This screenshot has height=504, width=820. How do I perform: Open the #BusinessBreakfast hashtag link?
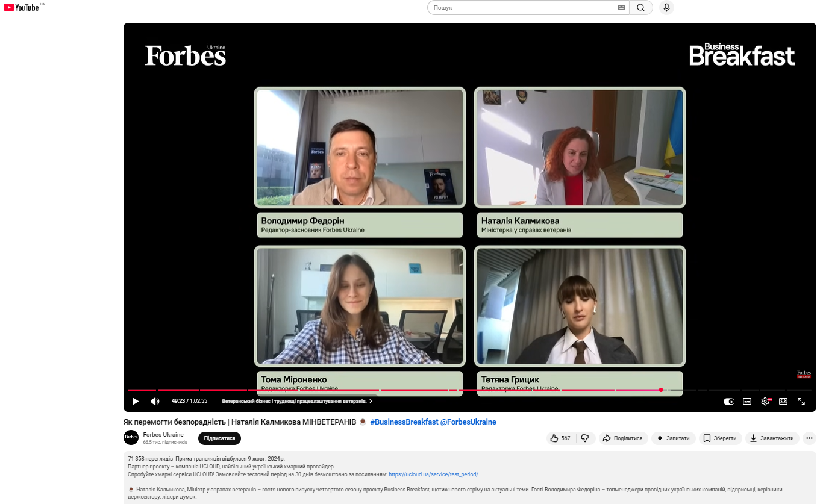(404, 422)
